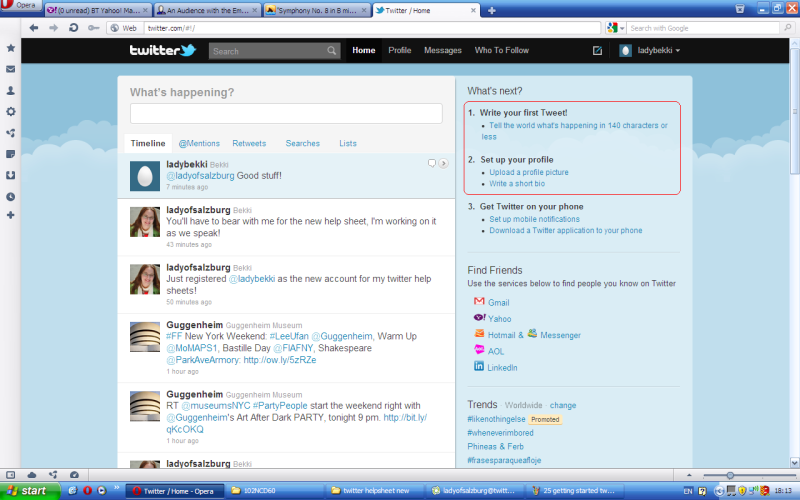Click the Opera Unite icon in the status bar
This screenshot has width=800, height=500.
53,475
